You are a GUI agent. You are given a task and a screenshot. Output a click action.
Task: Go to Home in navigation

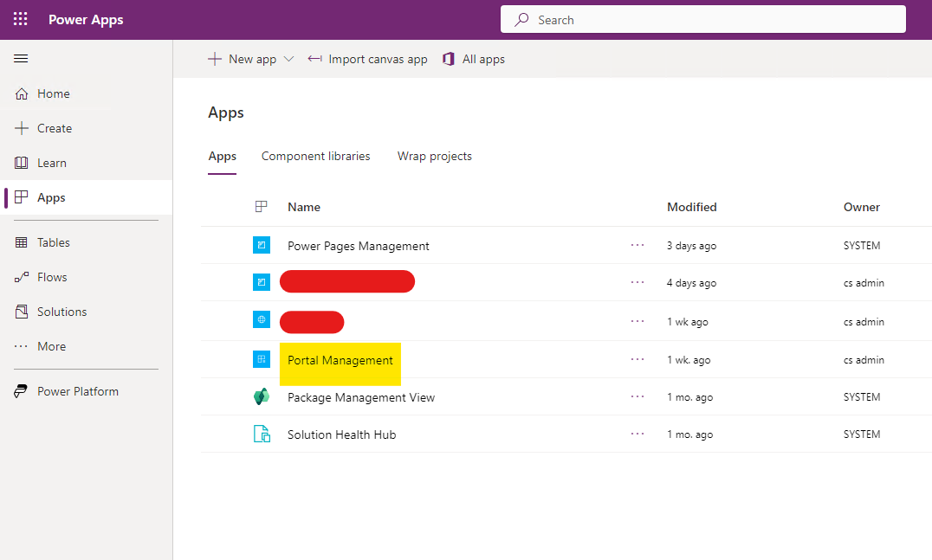point(54,93)
